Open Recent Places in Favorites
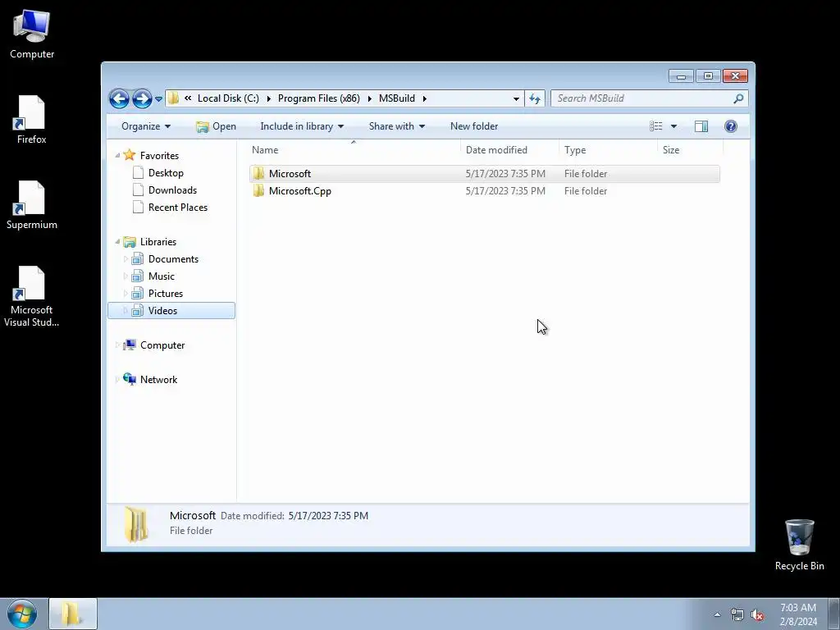The height and width of the screenshot is (630, 840). (178, 208)
